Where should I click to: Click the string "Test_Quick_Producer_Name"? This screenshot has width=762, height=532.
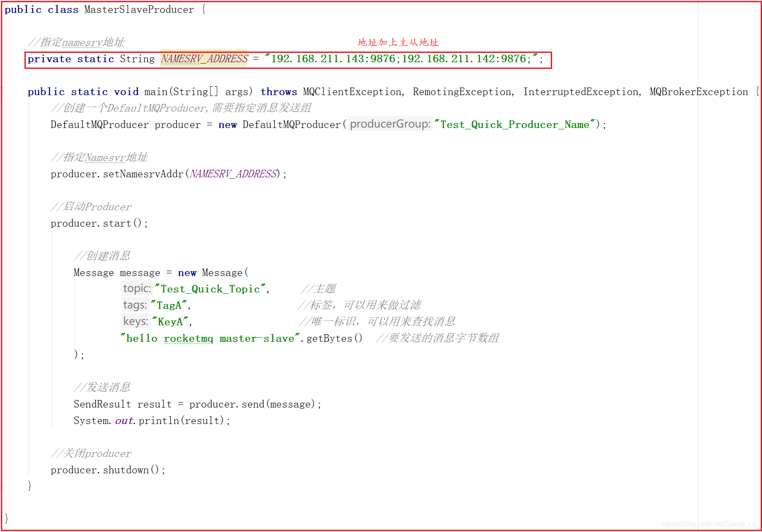[x=515, y=124]
